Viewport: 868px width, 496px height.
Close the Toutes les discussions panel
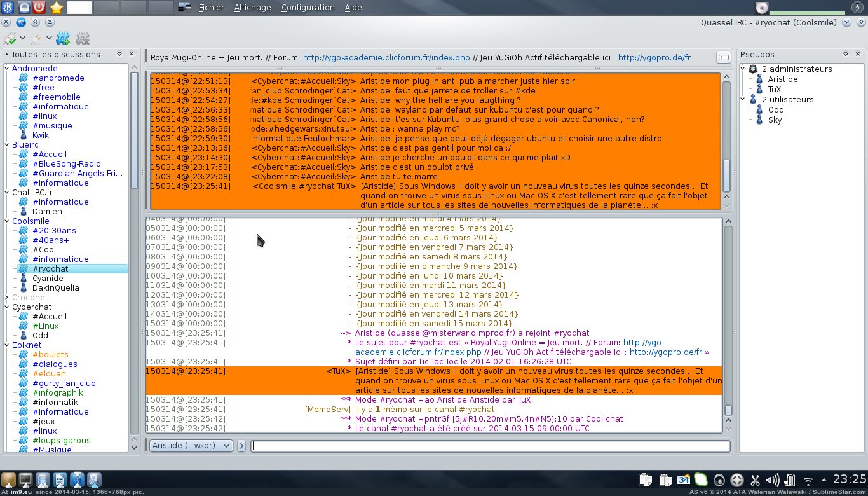click(132, 54)
